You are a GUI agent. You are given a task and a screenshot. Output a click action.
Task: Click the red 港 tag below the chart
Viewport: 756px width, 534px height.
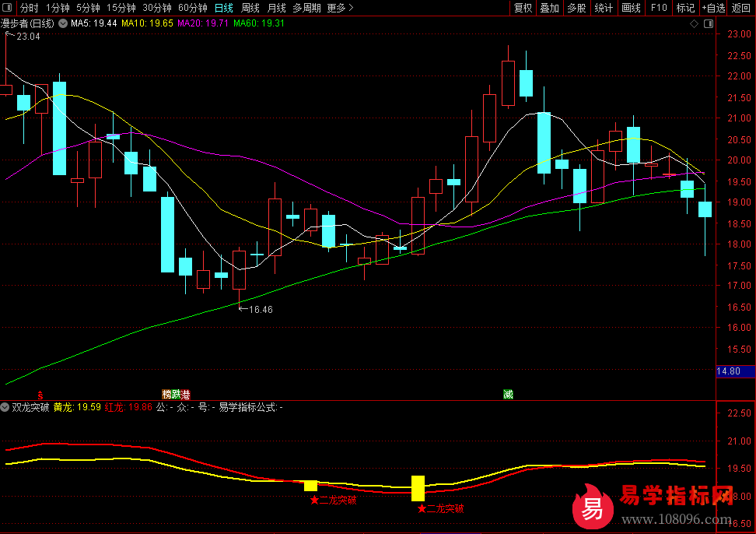(185, 395)
